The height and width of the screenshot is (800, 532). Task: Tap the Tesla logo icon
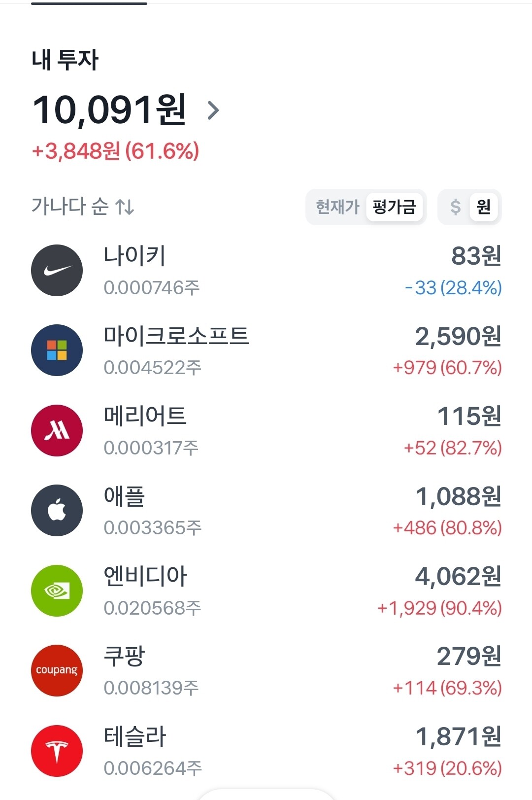click(57, 751)
